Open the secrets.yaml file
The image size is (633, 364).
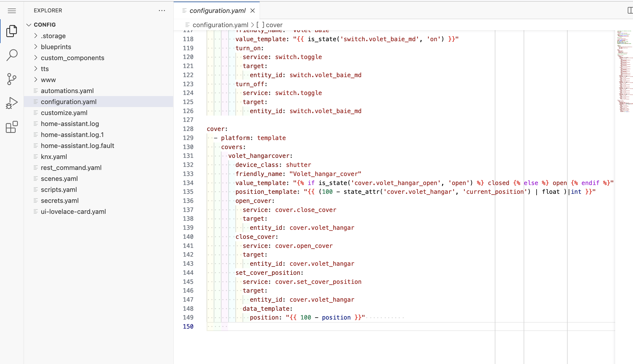click(x=60, y=200)
